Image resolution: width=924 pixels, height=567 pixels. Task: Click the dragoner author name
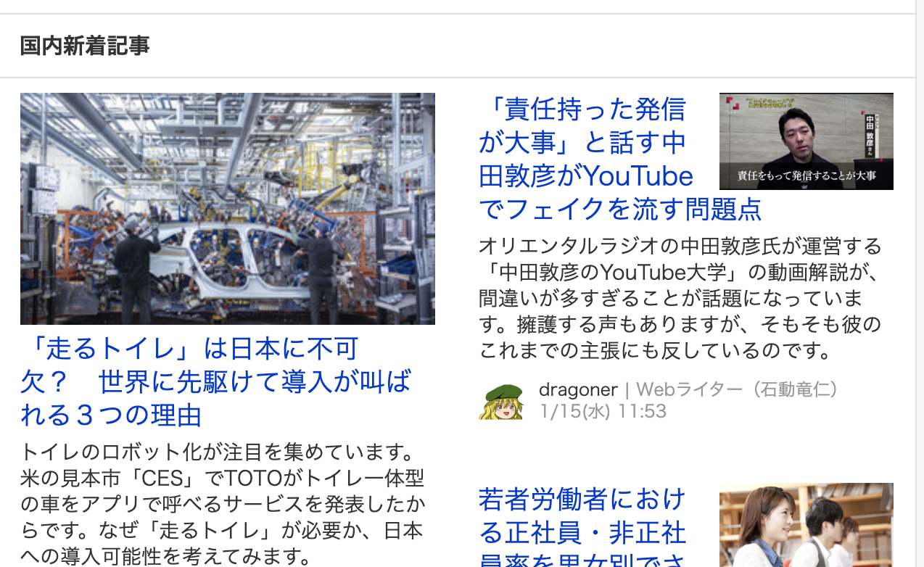click(x=578, y=389)
